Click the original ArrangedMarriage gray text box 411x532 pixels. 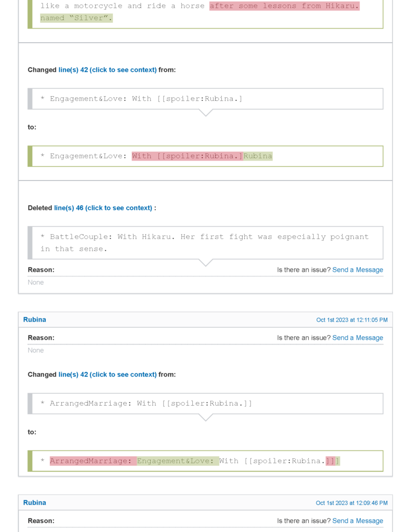(x=206, y=403)
